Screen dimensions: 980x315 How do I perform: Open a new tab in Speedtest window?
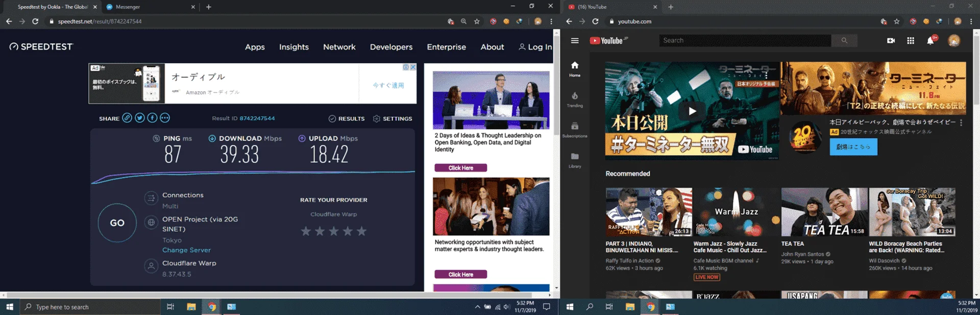point(209,7)
